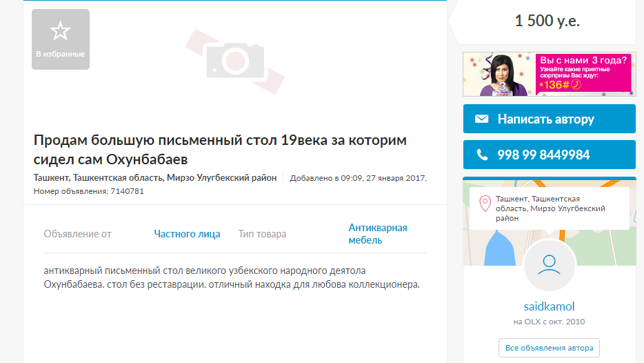644x363 pixels.
Task: Click the Ташкент location text under the title
Action: click(155, 178)
